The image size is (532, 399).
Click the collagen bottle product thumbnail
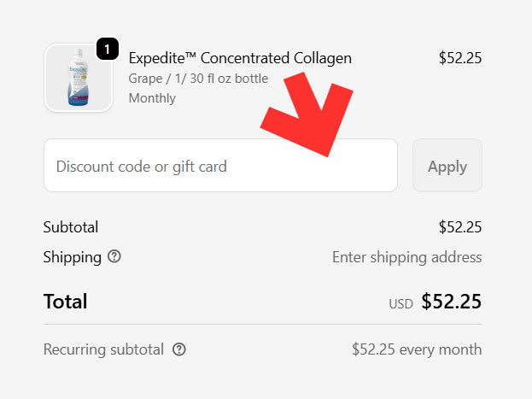point(78,78)
